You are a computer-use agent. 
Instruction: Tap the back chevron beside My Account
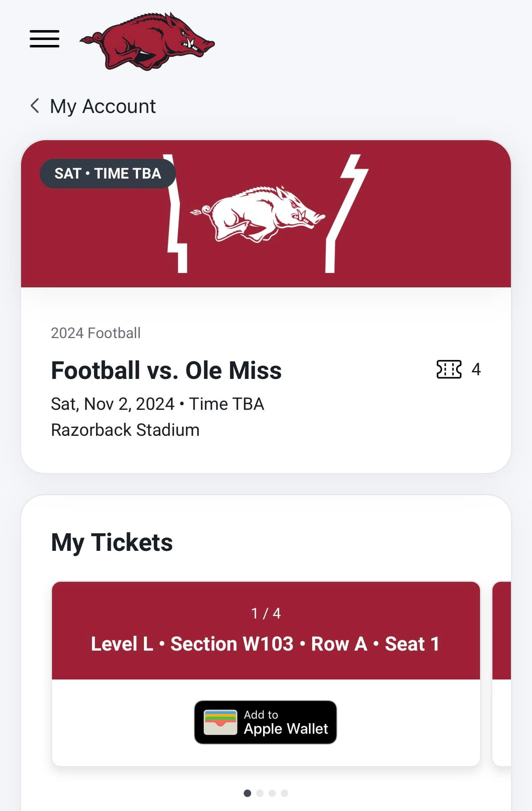[35, 106]
